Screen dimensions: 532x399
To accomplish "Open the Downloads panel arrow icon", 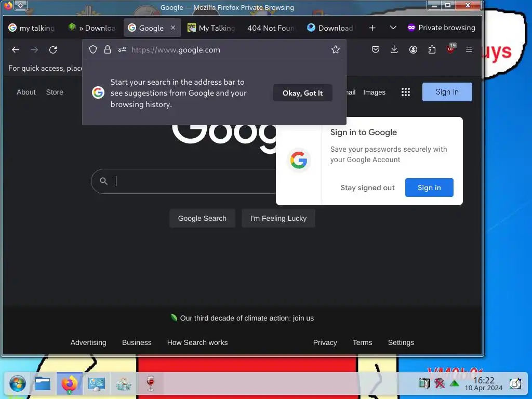I will [x=394, y=49].
